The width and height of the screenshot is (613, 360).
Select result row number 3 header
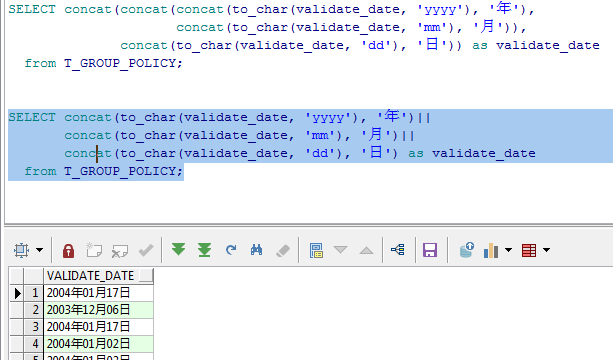pos(33,327)
